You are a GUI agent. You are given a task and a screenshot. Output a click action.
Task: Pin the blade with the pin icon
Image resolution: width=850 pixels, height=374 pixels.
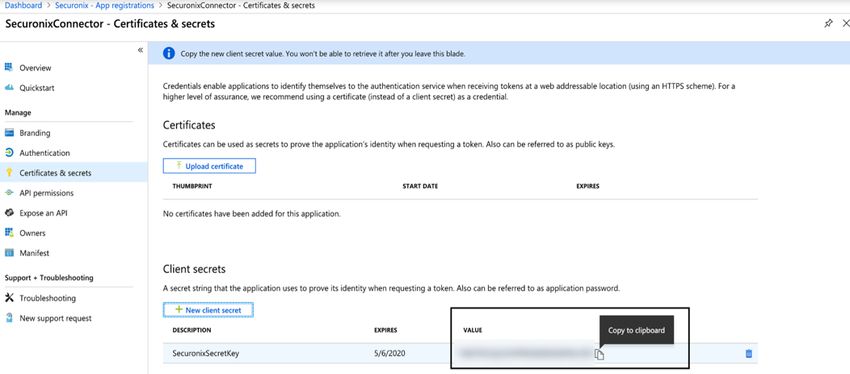pyautogui.click(x=828, y=23)
